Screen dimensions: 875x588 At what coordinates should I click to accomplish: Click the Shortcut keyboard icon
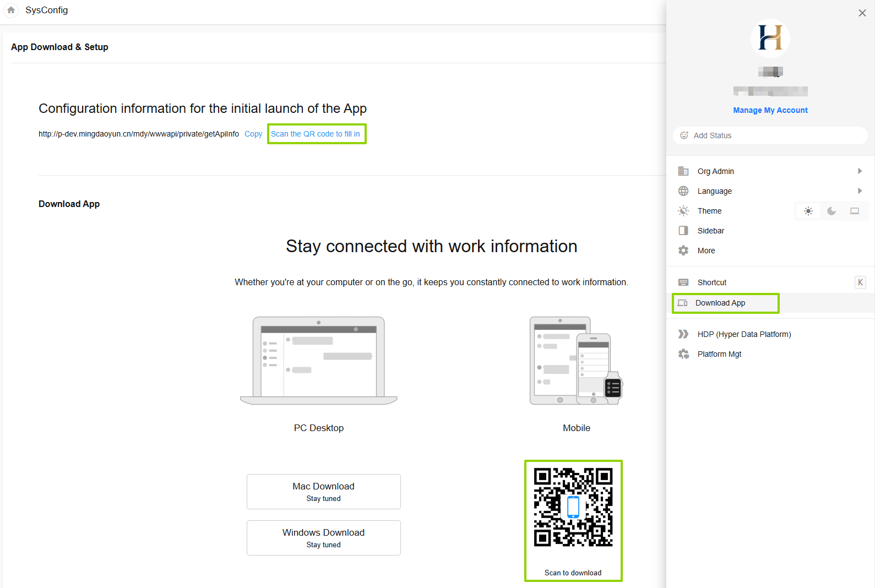coord(683,282)
